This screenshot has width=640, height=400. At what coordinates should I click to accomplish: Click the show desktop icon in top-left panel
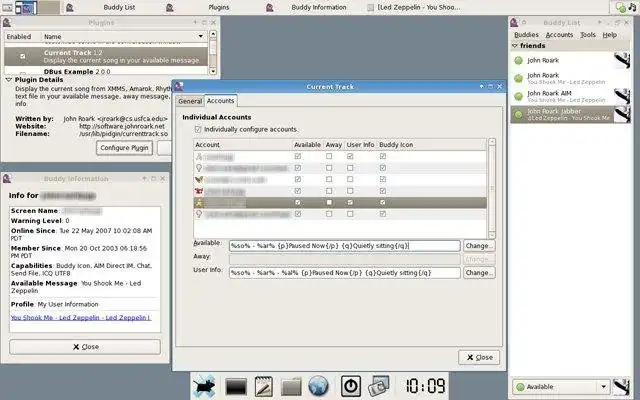click(7, 7)
